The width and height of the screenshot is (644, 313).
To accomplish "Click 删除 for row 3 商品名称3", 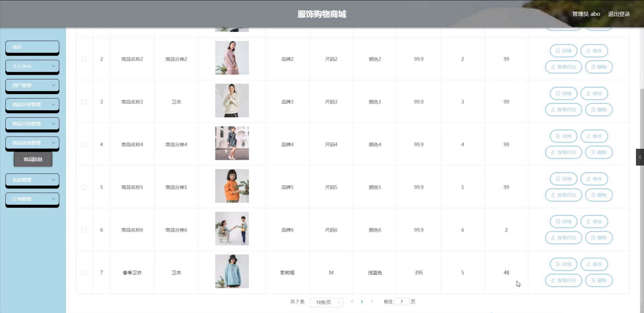I will click(599, 110).
